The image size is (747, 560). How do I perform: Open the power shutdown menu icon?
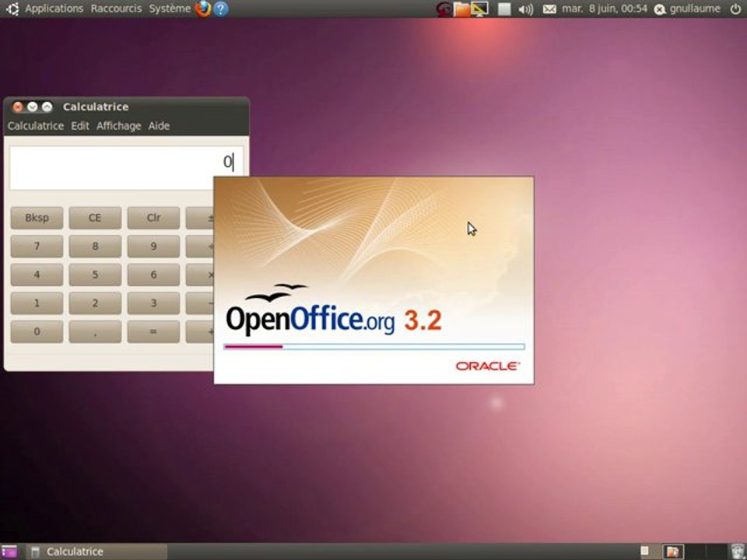(x=735, y=9)
